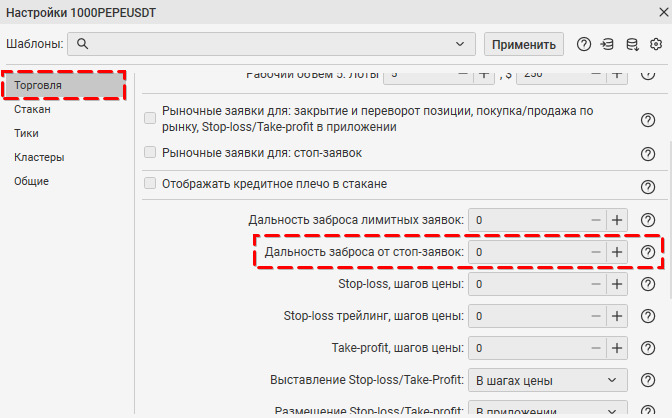Click the import template database icon
672x418 pixels.
tap(608, 44)
